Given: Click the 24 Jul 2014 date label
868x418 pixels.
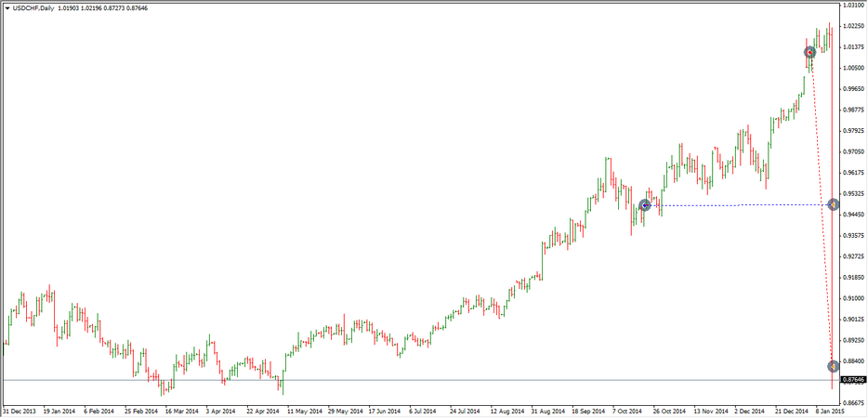Looking at the screenshot, I should 467,409.
